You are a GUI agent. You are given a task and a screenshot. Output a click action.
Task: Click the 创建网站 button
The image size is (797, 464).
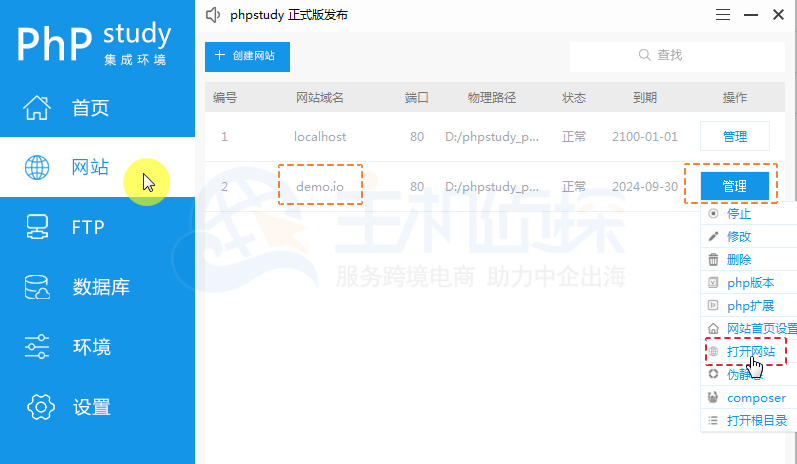click(x=248, y=56)
